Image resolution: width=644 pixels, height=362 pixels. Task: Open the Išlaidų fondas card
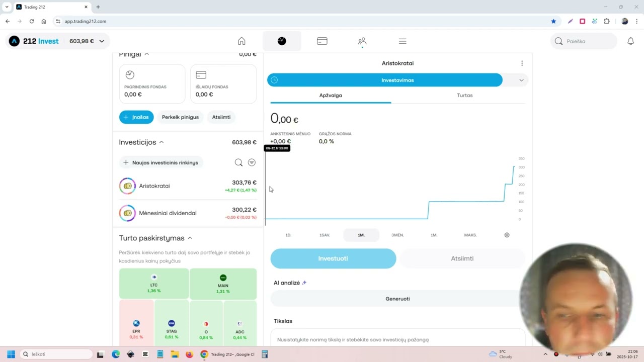(223, 84)
